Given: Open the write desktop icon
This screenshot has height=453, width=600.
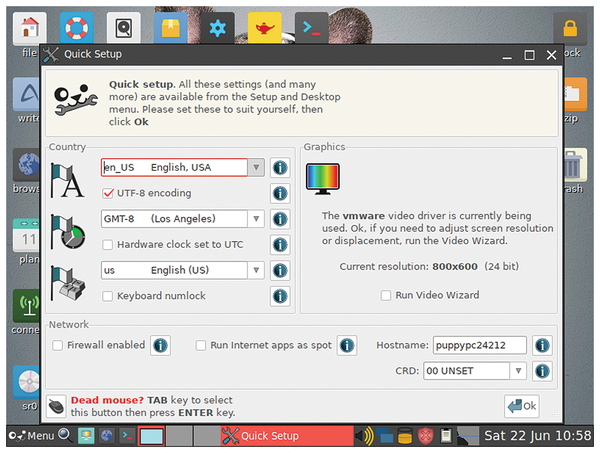Looking at the screenshot, I should 26,94.
